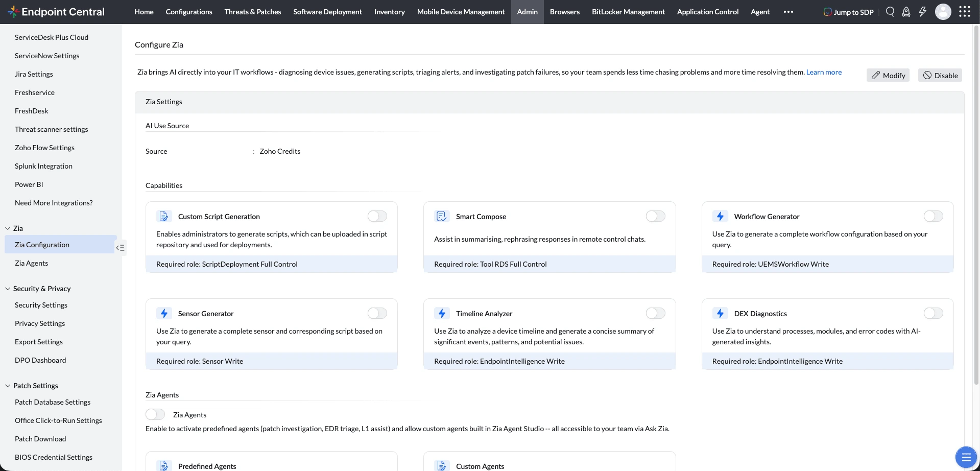Open Security Settings
The image size is (980, 471).
coord(41,305)
